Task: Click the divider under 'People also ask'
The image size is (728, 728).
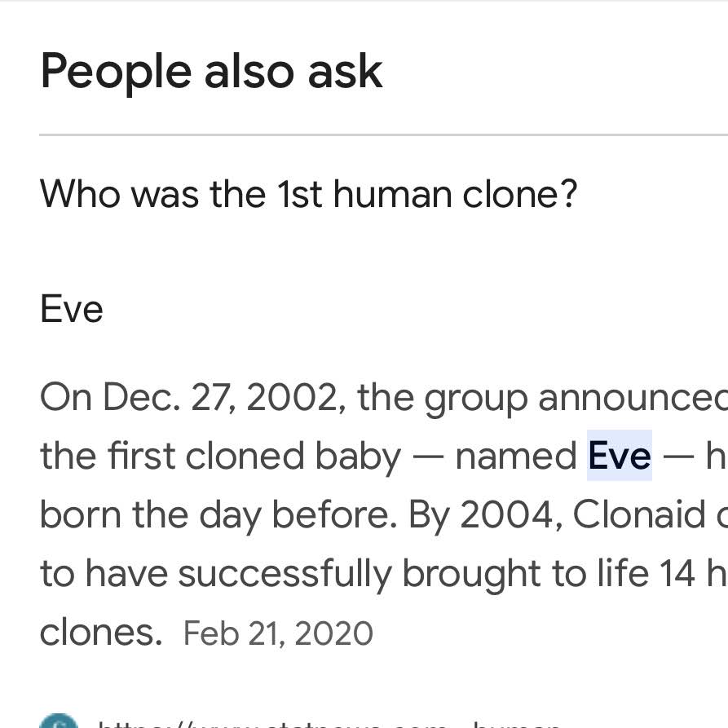Action: click(383, 135)
